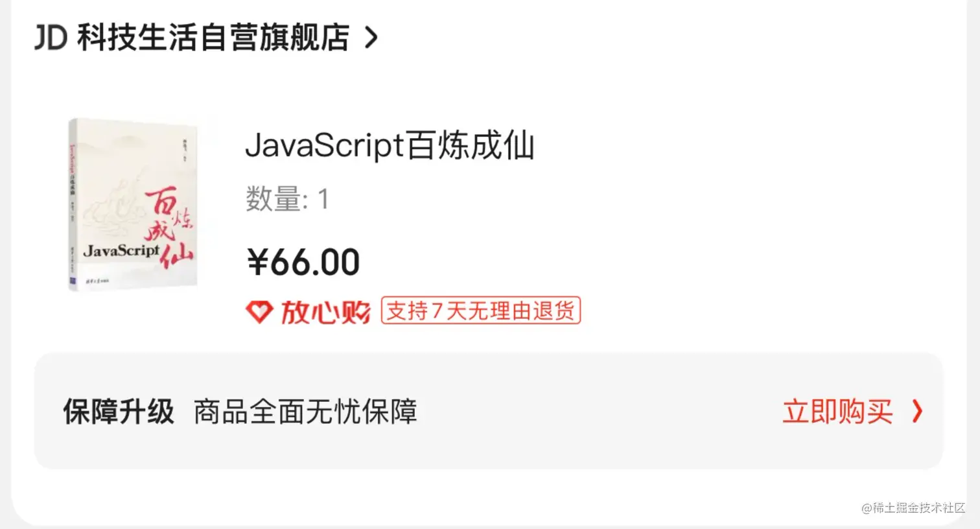Image resolution: width=980 pixels, height=529 pixels.
Task: Click the 商品全面无忧保障 text
Action: point(305,412)
